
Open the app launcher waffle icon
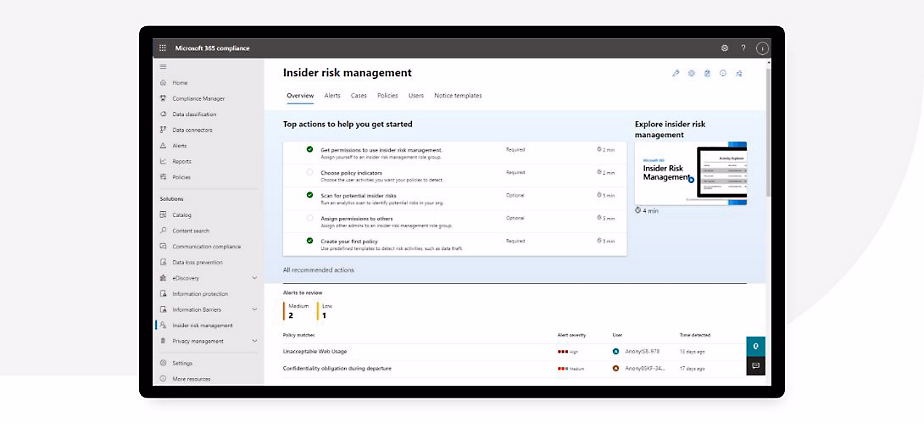[163, 48]
